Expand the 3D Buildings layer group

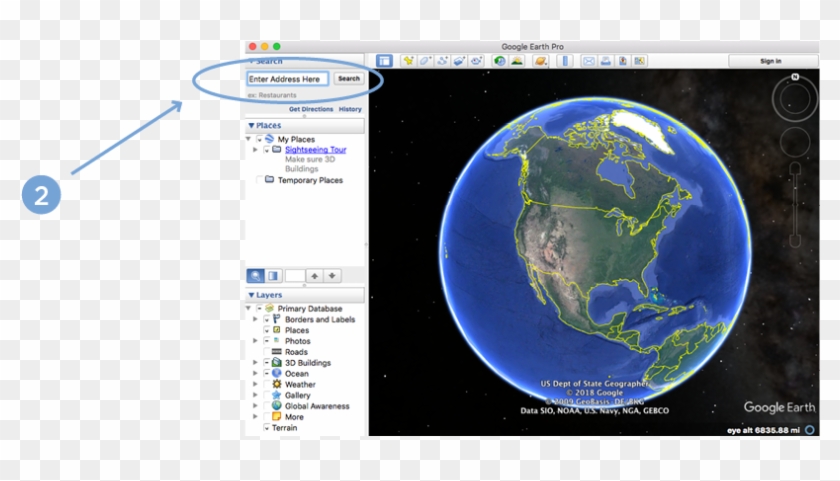pyautogui.click(x=256, y=363)
